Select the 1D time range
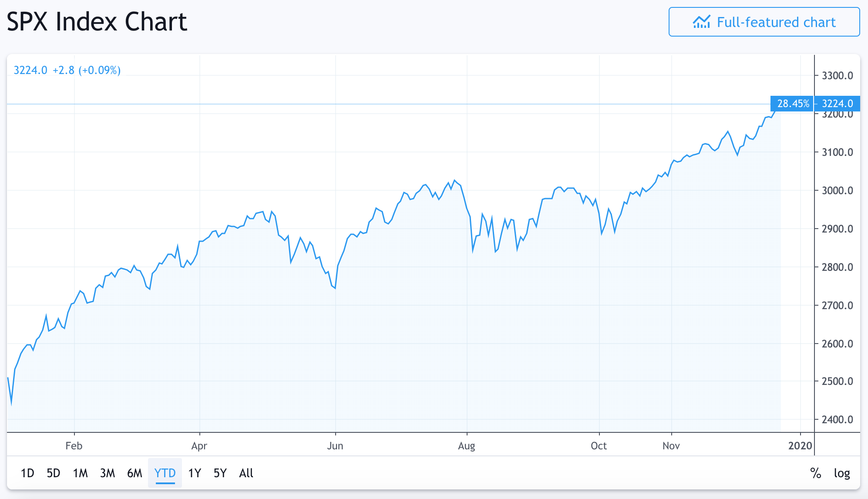Viewport: 868px width, 499px height. [x=27, y=473]
